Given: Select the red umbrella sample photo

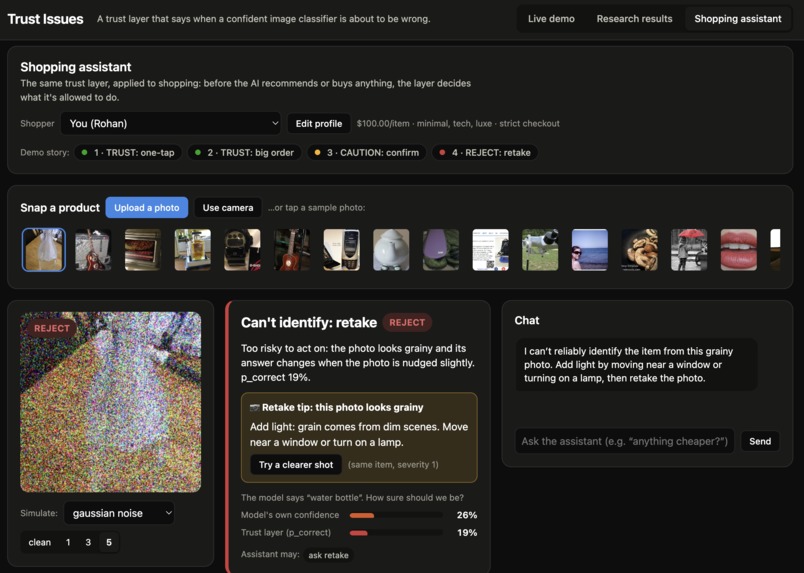Looking at the screenshot, I should pyautogui.click(x=689, y=250).
